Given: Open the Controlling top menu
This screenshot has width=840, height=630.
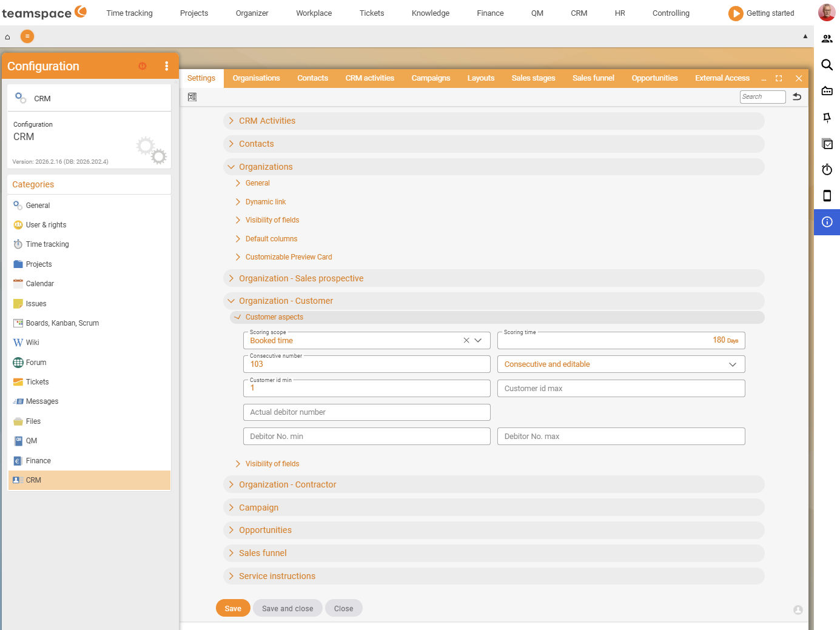Looking at the screenshot, I should click(x=671, y=13).
